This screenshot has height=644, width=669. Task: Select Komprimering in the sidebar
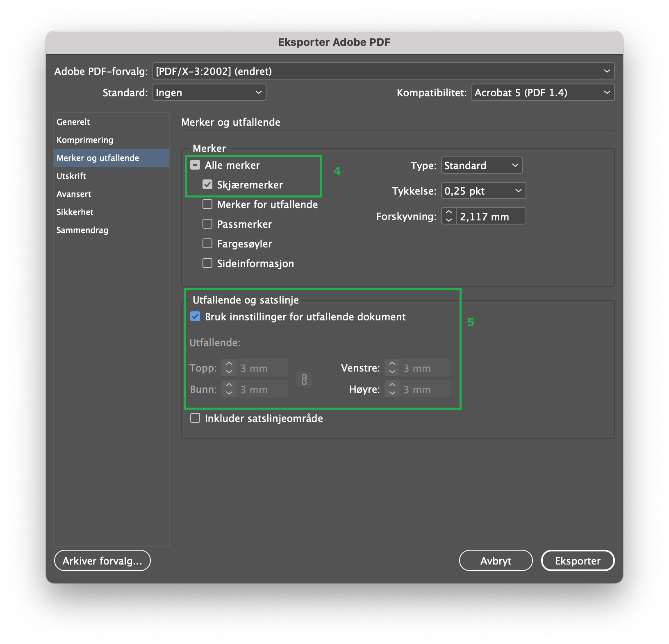point(111,140)
